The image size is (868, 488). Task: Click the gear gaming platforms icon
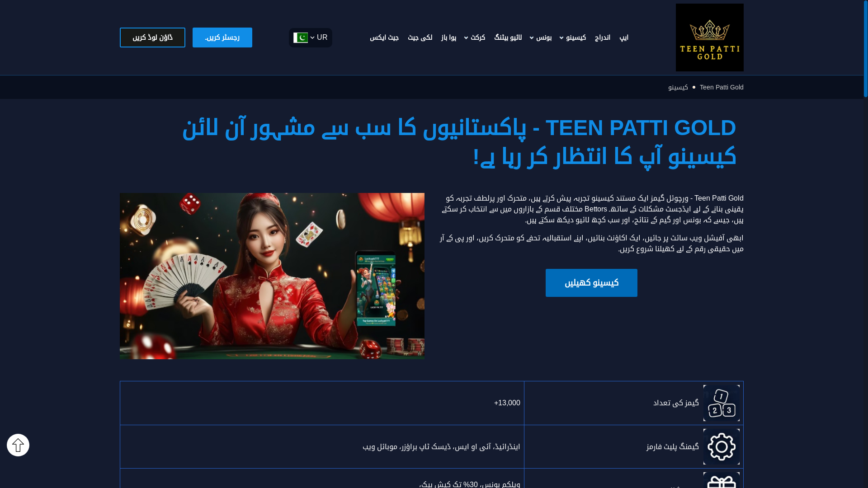coord(722,447)
